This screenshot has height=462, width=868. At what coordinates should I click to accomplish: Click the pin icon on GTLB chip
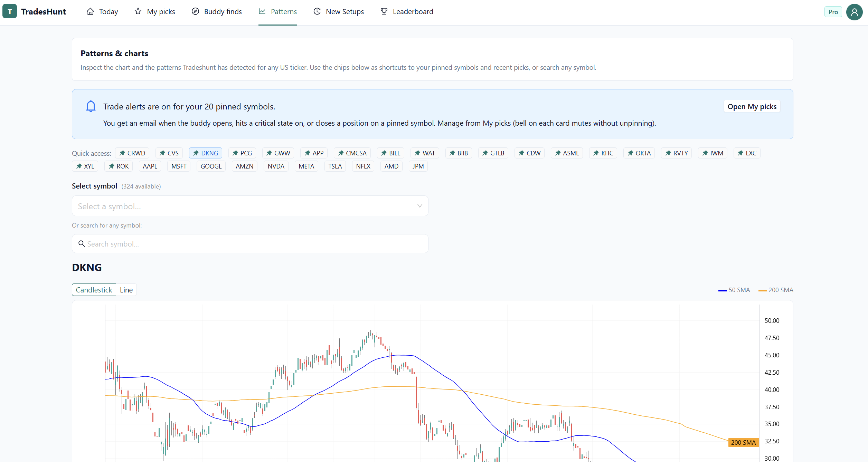pyautogui.click(x=485, y=153)
